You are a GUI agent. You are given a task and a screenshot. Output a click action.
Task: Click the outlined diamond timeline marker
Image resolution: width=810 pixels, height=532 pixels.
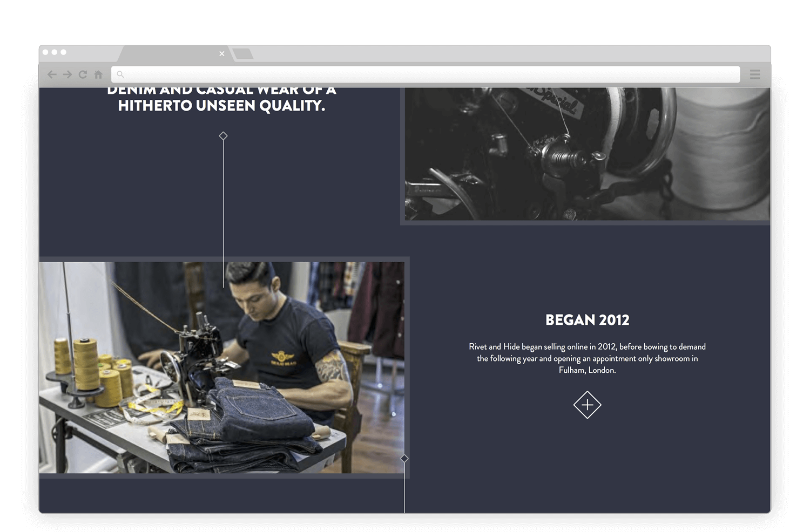coord(223,136)
